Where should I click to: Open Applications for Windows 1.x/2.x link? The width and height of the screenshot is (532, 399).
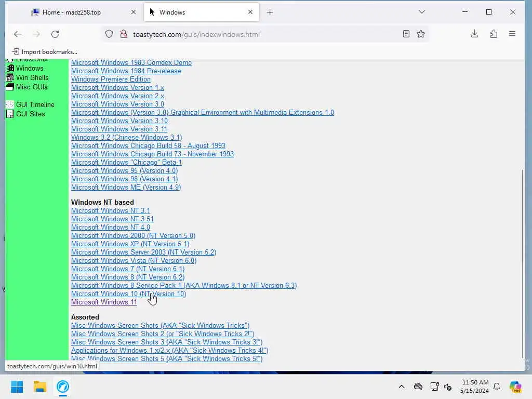click(169, 351)
